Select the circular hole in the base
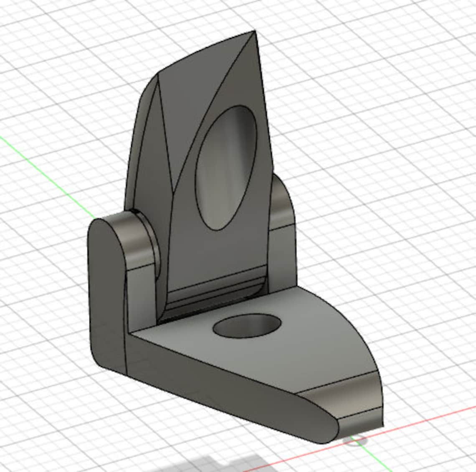This screenshot has height=472, width=476. pos(246,326)
